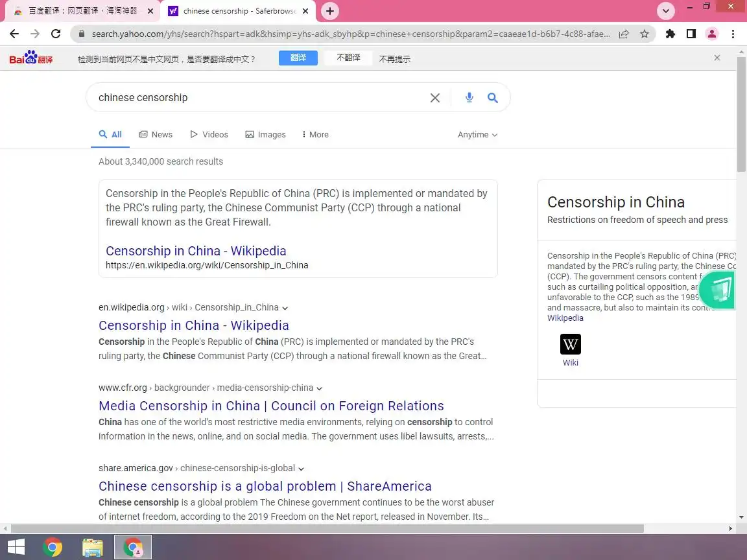The image size is (747, 560).
Task: Dismiss the Baidu translate bar
Action: tap(717, 58)
